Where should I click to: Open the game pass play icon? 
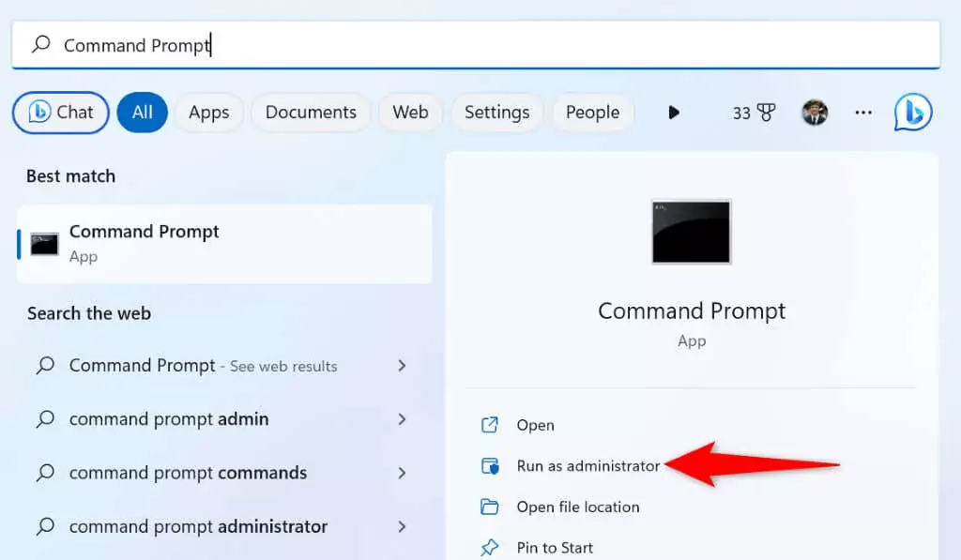[x=674, y=112]
